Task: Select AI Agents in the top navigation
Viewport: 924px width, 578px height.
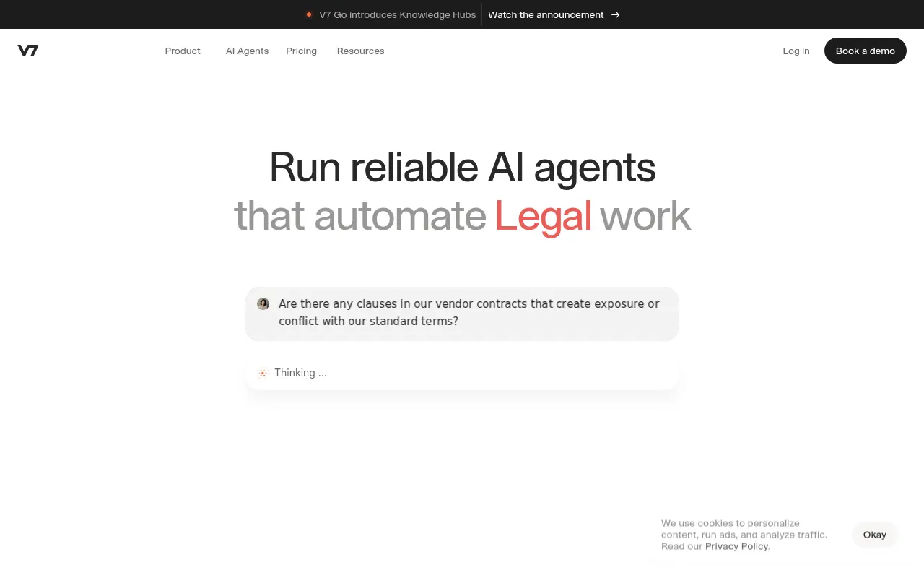Action: (x=247, y=51)
